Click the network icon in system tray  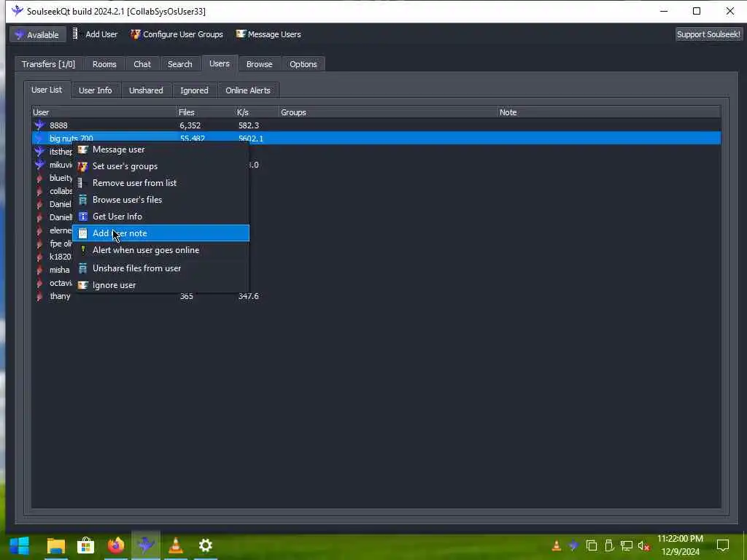tap(627, 545)
